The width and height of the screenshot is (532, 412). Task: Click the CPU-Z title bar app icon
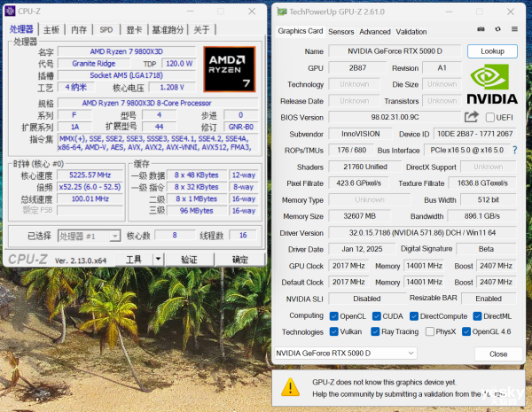(10, 12)
